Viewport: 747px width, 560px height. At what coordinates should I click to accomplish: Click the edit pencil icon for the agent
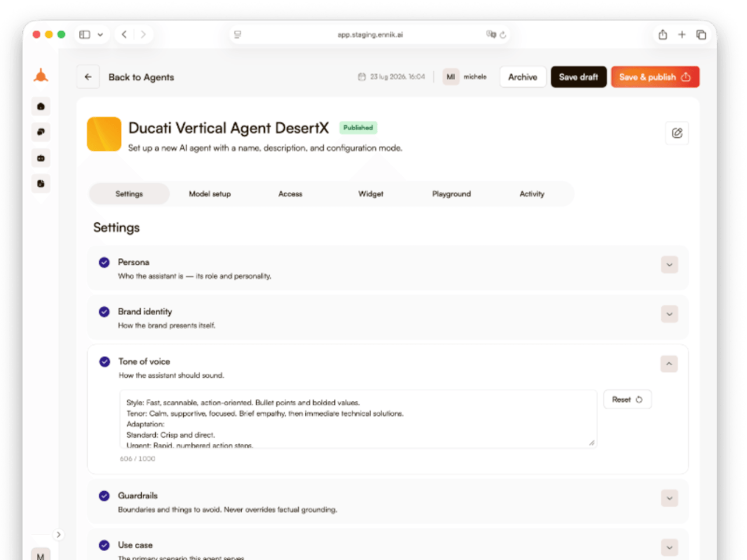point(677,133)
